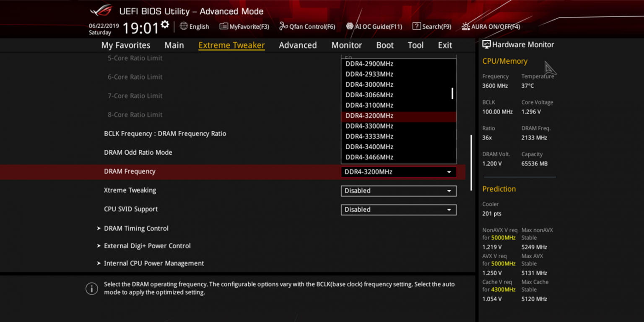Click the Prediction section heading
Screen dimensions: 644x322
499,189
